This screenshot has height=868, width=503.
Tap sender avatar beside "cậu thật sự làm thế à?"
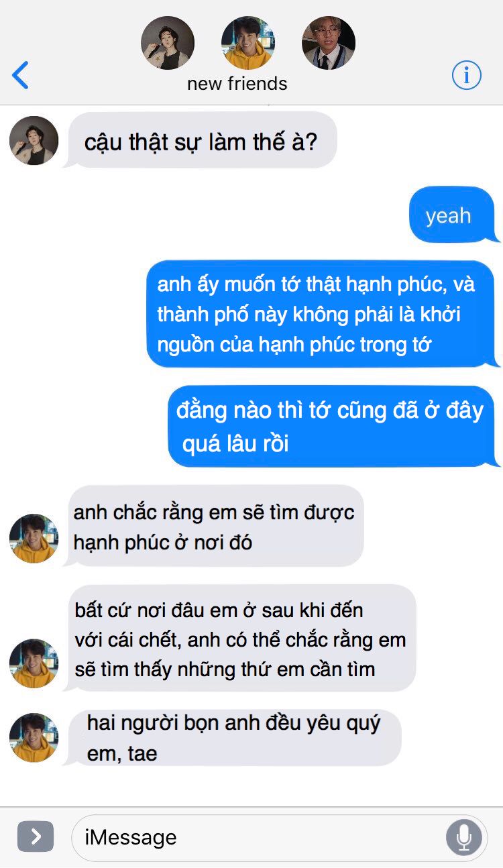click(34, 141)
